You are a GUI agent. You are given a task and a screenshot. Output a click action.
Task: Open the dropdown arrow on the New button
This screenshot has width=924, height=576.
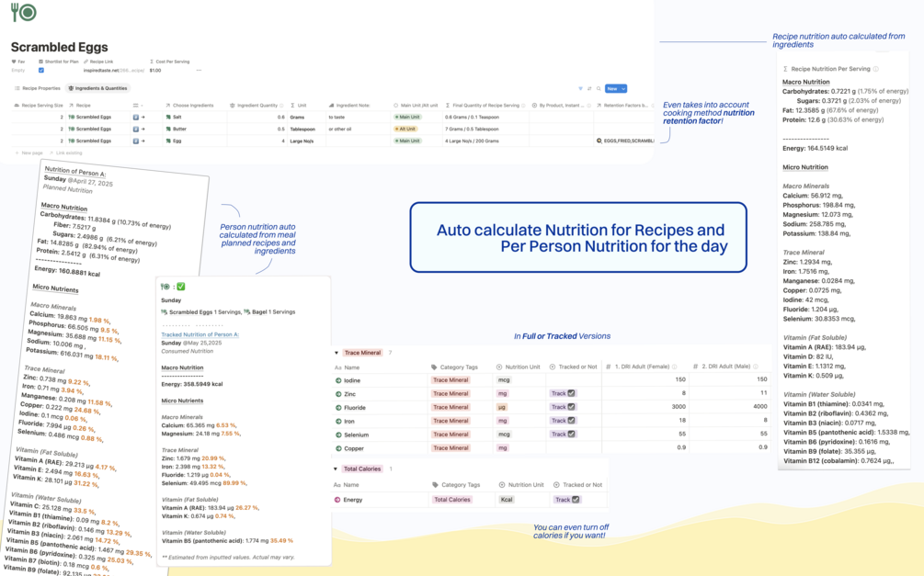(x=623, y=88)
